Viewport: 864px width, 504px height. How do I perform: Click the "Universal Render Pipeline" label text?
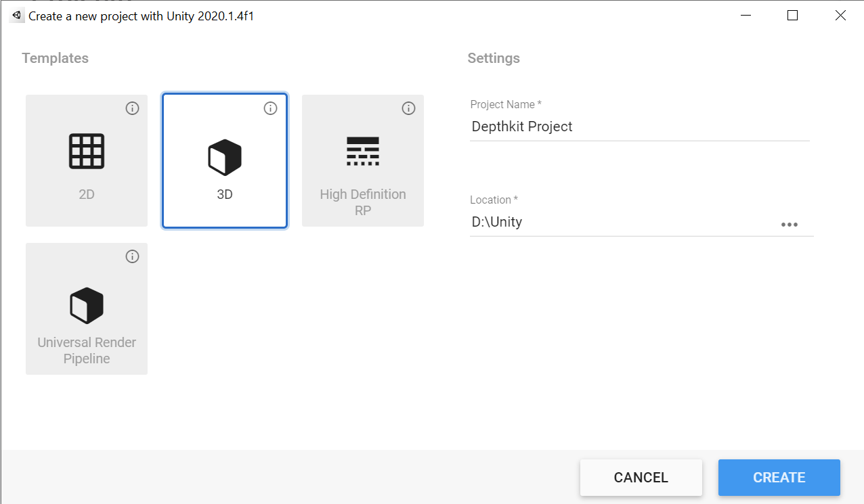pos(87,350)
